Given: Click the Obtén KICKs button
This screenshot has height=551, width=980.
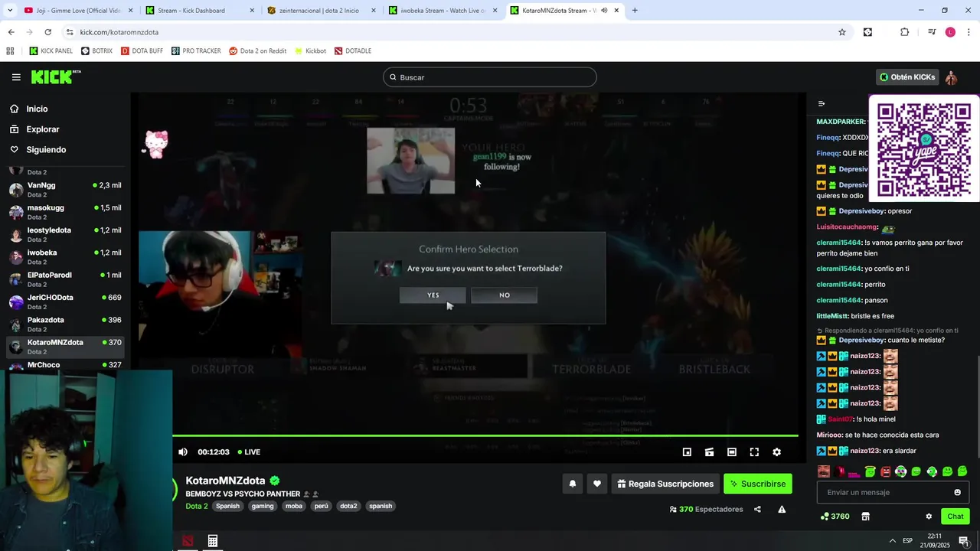Looking at the screenshot, I should [x=907, y=77].
